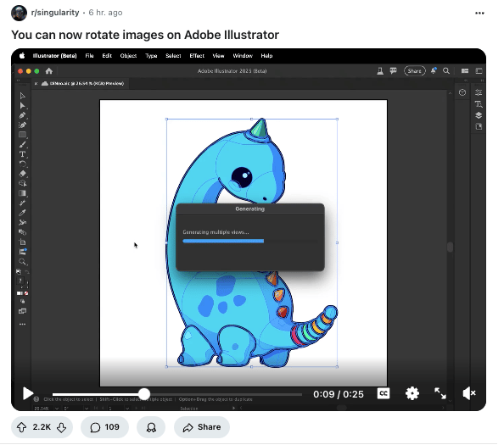The height and width of the screenshot is (445, 504).
Task: Select the Artboard tool
Action: click(x=23, y=242)
